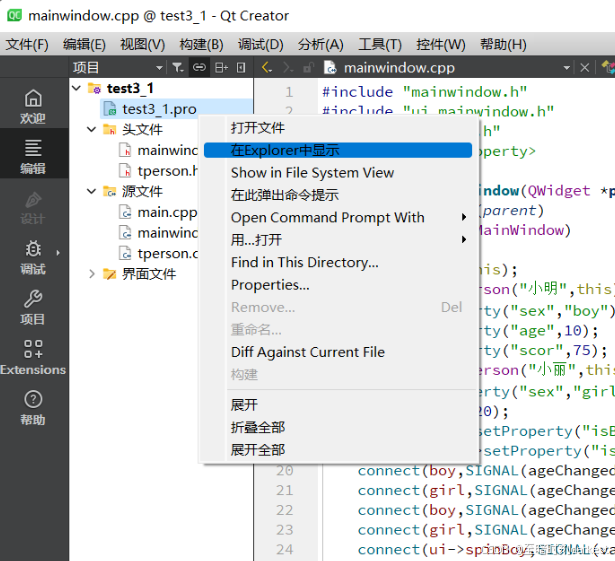Open the 视图(V) menu

point(142,44)
